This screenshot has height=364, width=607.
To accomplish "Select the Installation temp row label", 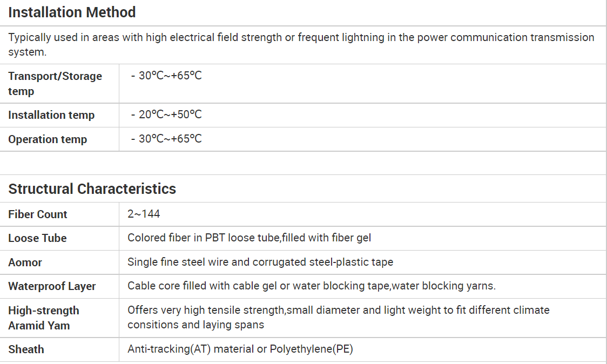I will coord(51,115).
